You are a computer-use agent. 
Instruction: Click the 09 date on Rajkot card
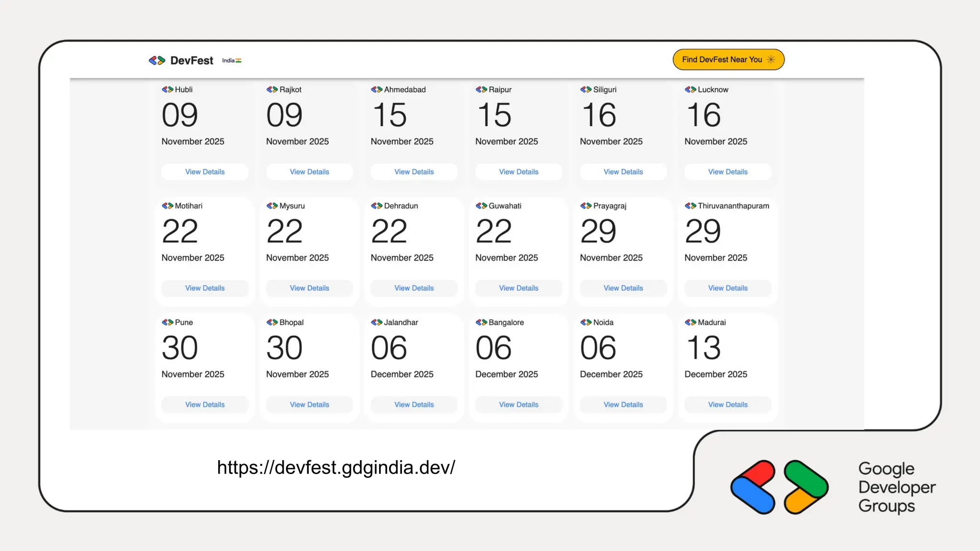tap(284, 115)
